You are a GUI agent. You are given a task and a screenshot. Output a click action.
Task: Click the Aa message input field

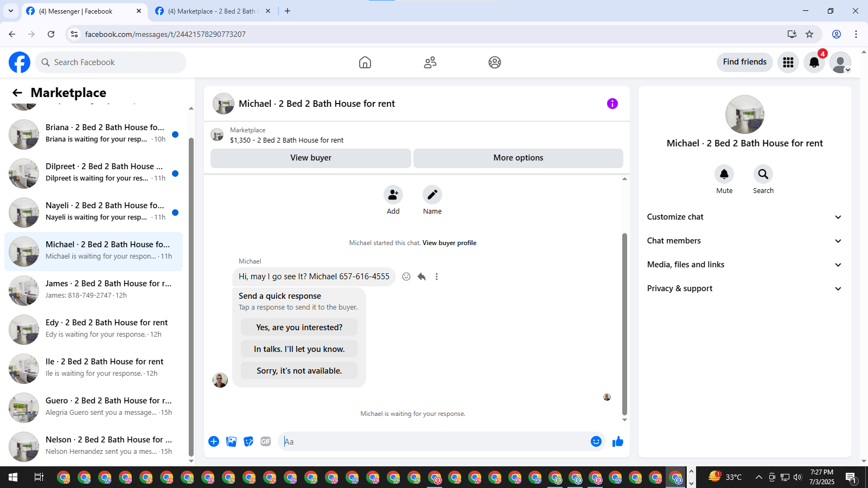[434, 441]
